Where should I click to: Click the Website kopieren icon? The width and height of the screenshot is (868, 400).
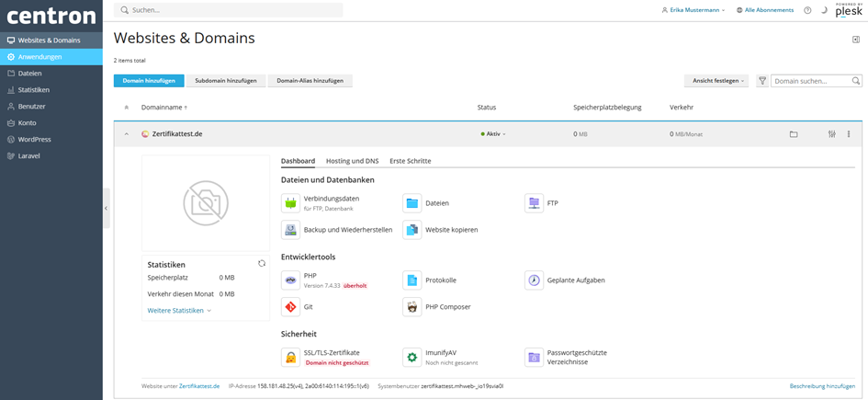pos(412,230)
